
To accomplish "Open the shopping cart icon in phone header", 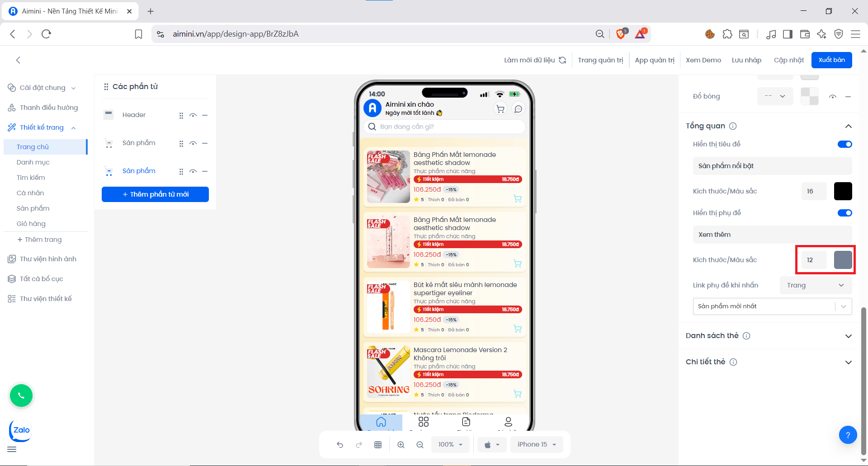I will [500, 109].
